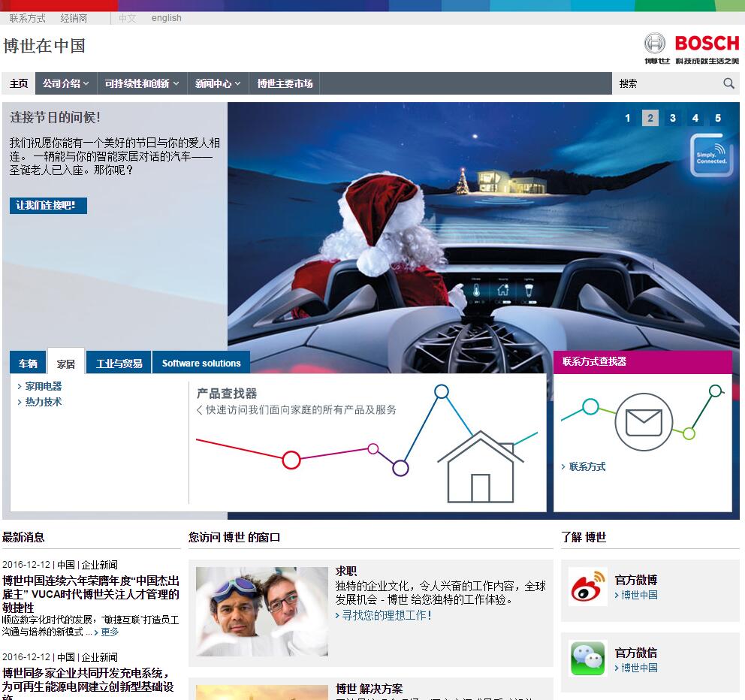745x700 pixels.
Task: Select the Software solutions tab
Action: tap(201, 363)
